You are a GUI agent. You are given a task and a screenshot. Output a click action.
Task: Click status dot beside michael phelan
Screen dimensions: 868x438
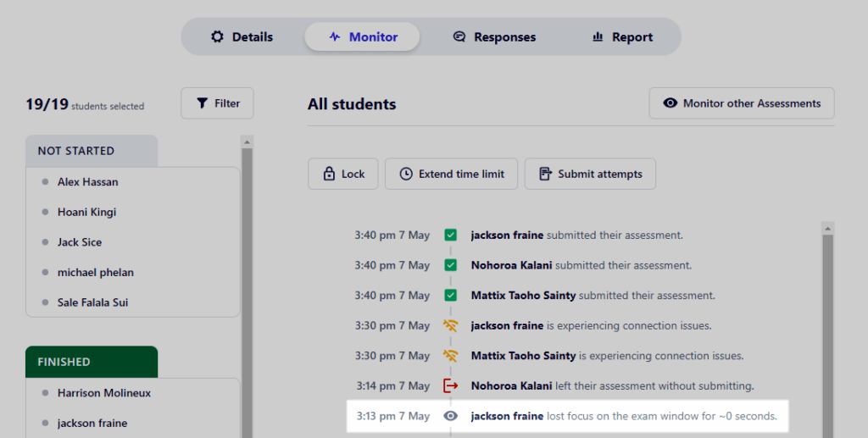pos(46,273)
